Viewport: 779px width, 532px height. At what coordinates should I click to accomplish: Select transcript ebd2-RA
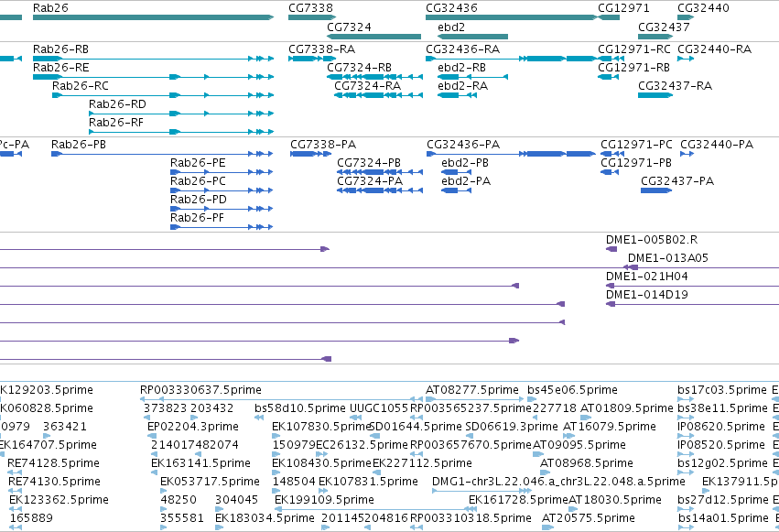(x=462, y=86)
